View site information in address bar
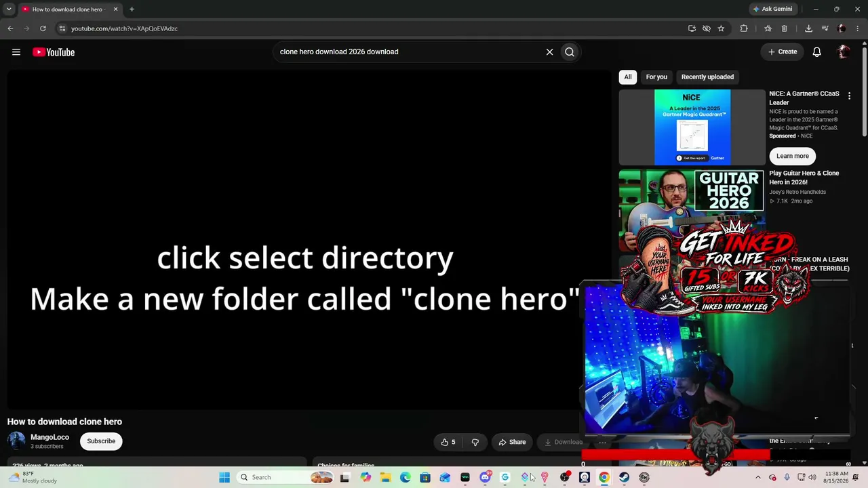The height and width of the screenshot is (488, 868). (62, 28)
